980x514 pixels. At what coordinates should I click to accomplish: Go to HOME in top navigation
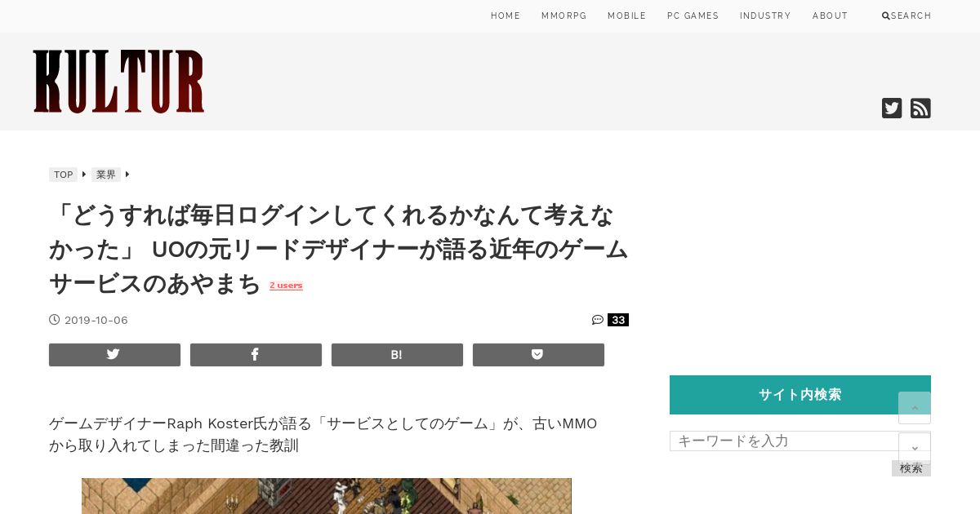tap(506, 16)
